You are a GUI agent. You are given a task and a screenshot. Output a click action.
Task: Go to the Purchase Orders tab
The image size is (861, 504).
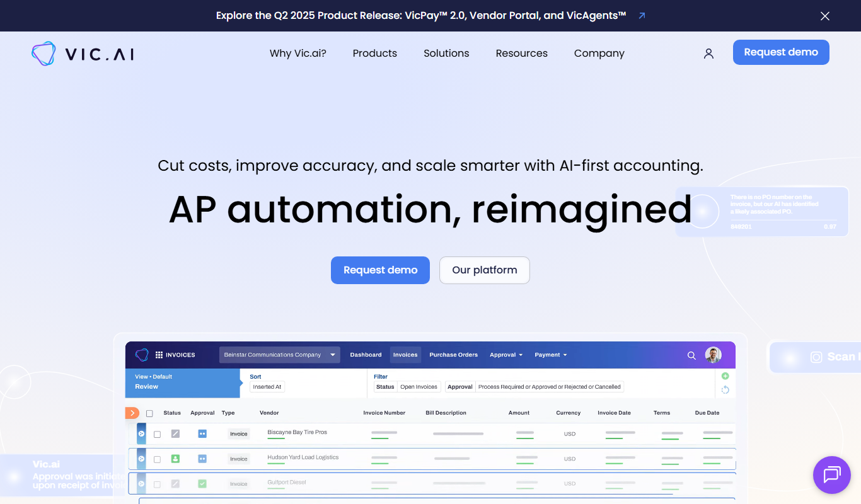(x=454, y=355)
